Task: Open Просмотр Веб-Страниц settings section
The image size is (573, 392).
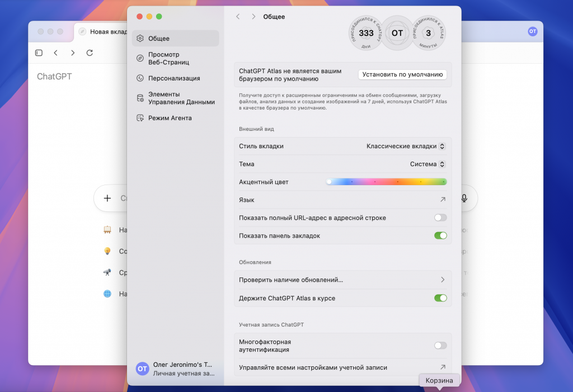Action: [175, 59]
